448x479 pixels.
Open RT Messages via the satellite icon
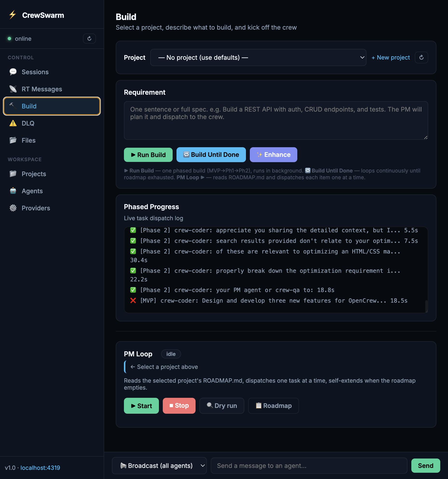13,89
